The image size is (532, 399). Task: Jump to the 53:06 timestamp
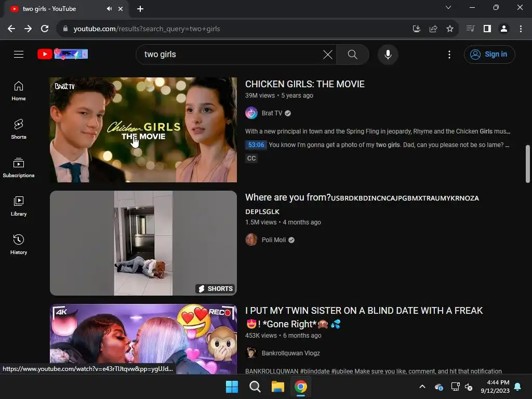coord(256,145)
